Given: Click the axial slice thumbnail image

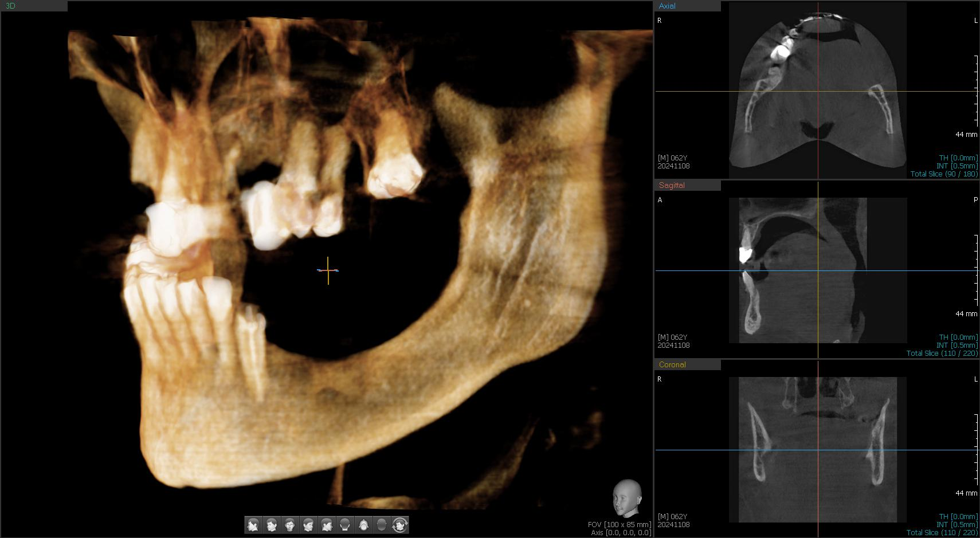Looking at the screenshot, I should click(818, 91).
